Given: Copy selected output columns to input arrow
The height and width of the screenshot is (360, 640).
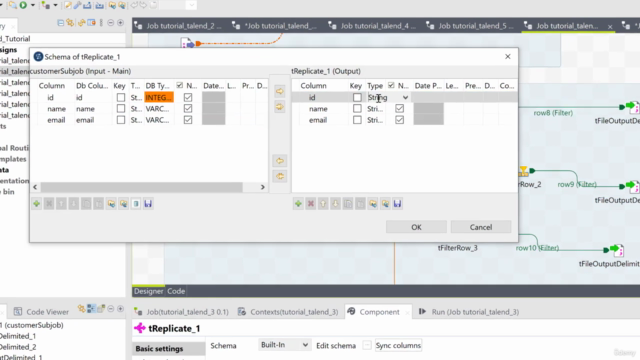Looking at the screenshot, I should [x=280, y=160].
